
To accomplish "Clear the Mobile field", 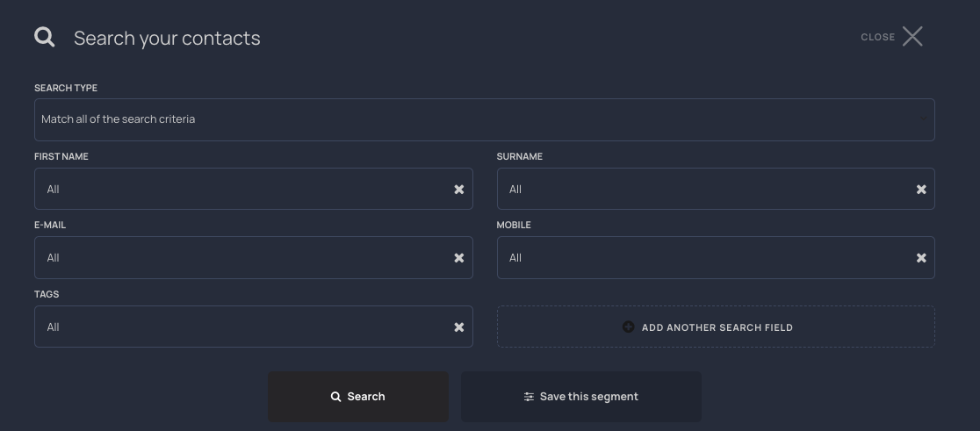I will pyautogui.click(x=921, y=258).
